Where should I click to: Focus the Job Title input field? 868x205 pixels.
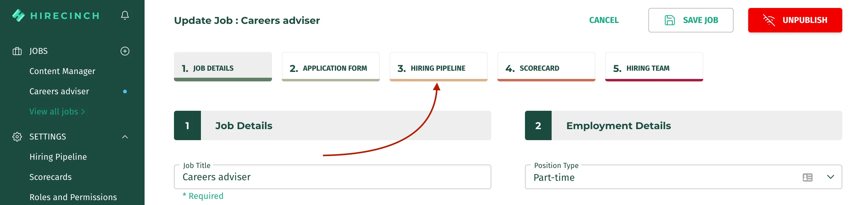coord(332,177)
